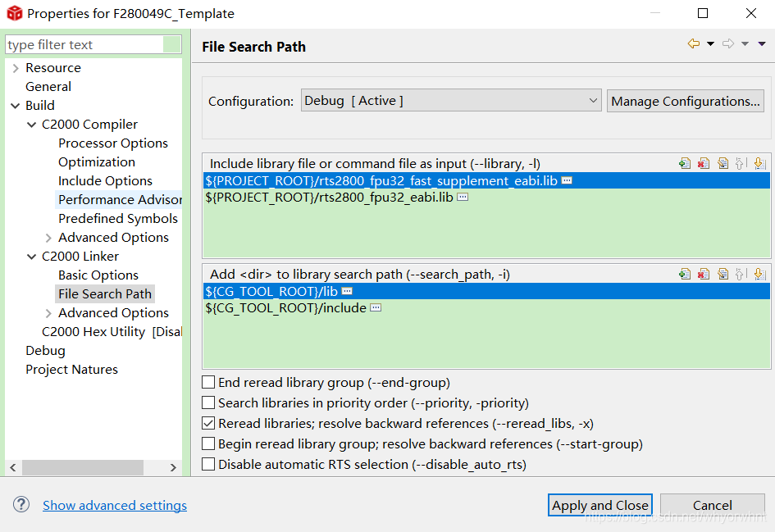Expand the Resource tree node
The width and height of the screenshot is (775, 532).
(x=16, y=68)
